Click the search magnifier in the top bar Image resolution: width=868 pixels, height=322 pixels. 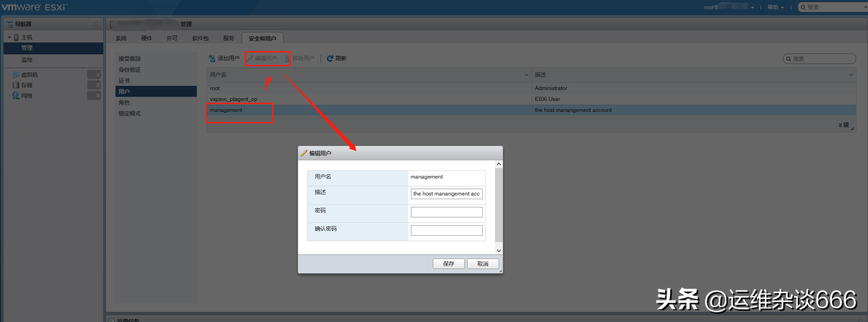pyautogui.click(x=803, y=7)
